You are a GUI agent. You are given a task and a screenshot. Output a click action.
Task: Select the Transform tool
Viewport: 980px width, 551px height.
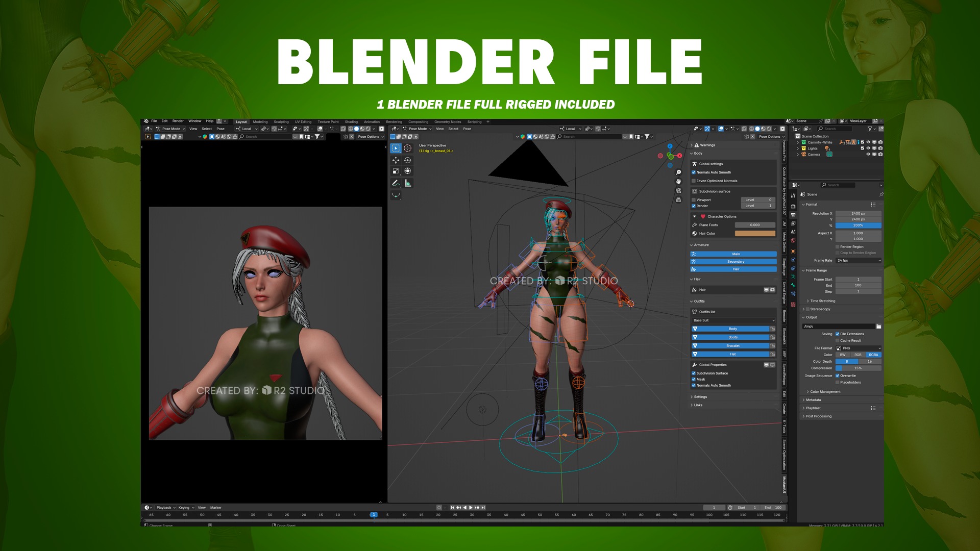407,171
